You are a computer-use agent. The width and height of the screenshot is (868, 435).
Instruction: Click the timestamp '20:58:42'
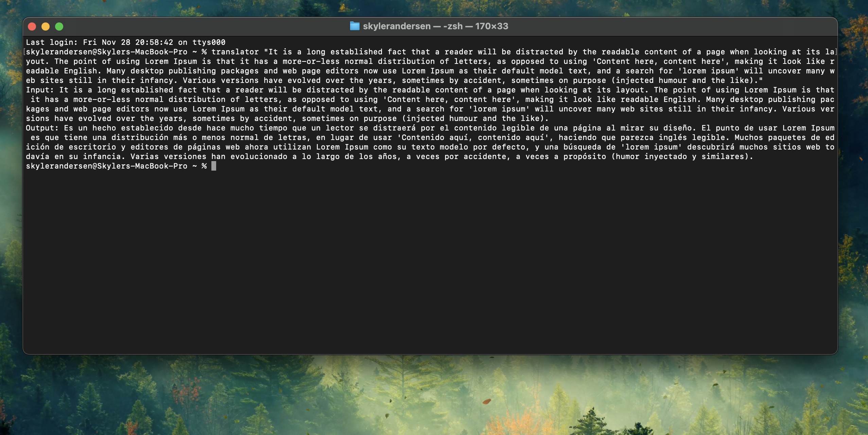coord(154,42)
